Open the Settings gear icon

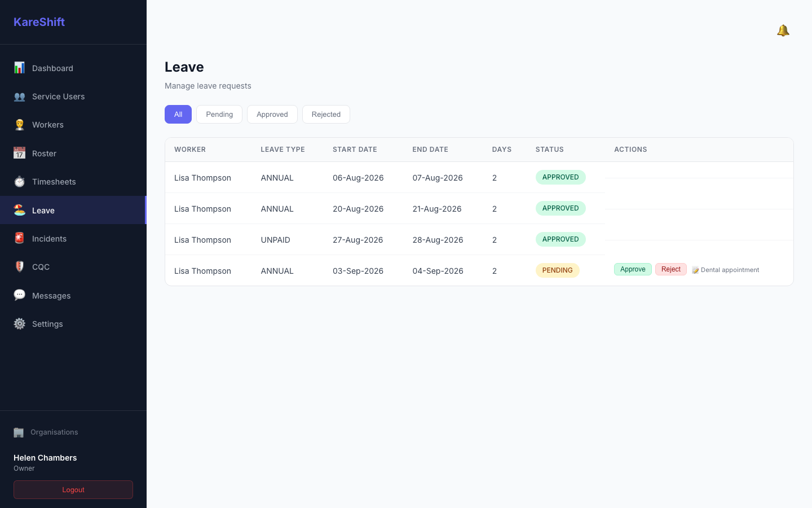pos(20,323)
